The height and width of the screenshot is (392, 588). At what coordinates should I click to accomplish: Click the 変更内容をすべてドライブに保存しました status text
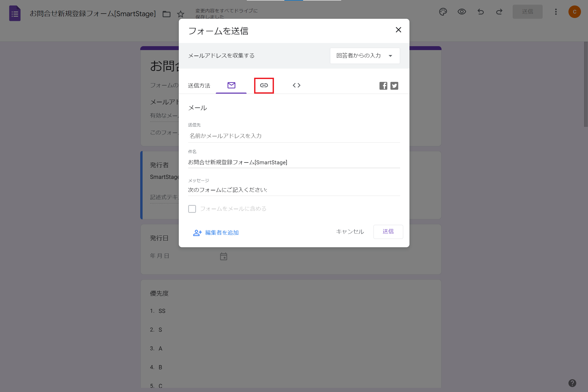(x=226, y=14)
